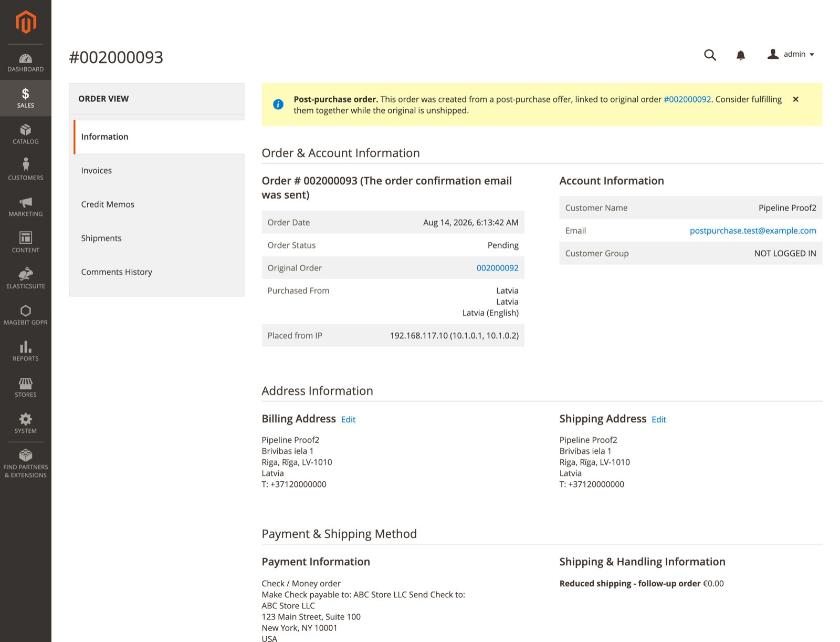Open the notifications bell icon
840x642 pixels.
(741, 55)
